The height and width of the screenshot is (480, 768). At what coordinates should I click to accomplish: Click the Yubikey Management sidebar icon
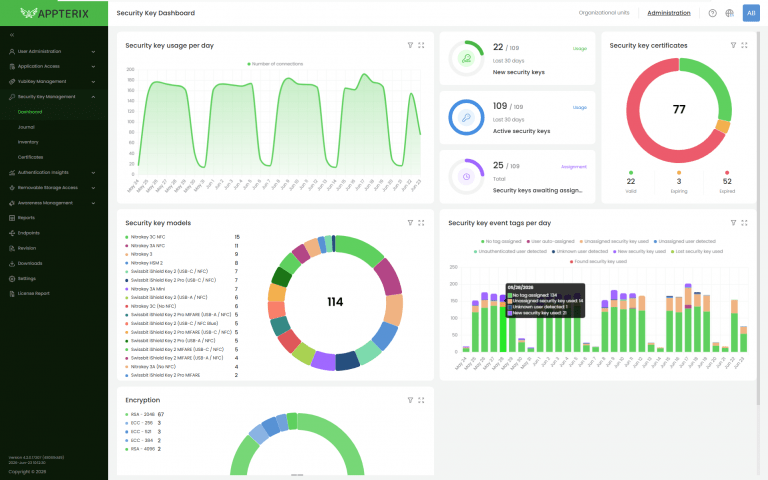(x=12, y=82)
